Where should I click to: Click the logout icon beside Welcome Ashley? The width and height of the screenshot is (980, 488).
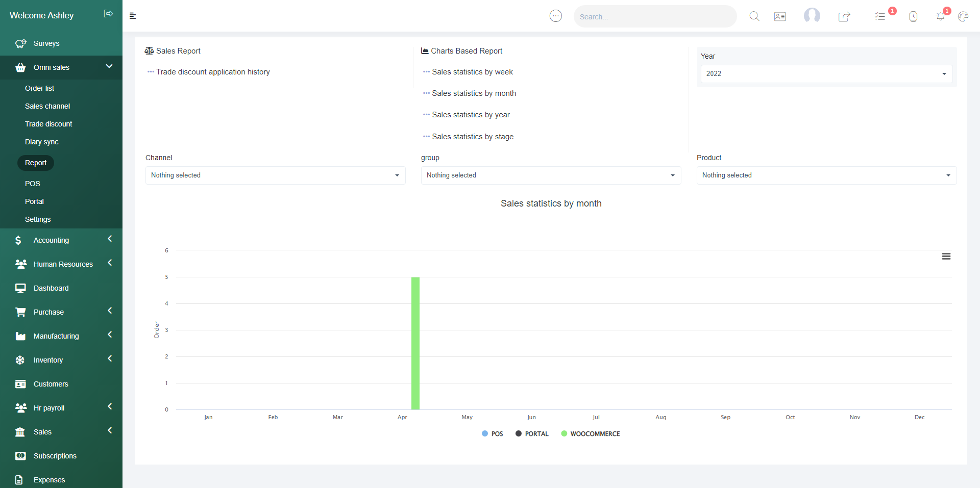tap(108, 14)
